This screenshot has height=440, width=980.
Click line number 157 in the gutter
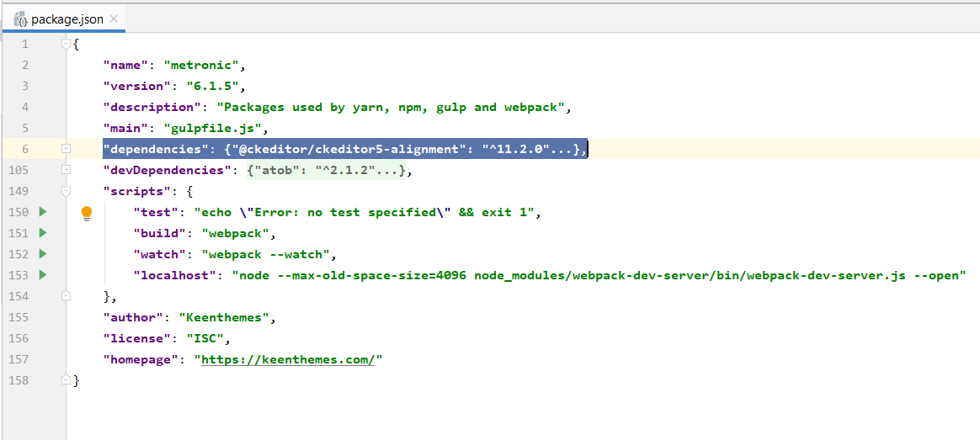(19, 359)
